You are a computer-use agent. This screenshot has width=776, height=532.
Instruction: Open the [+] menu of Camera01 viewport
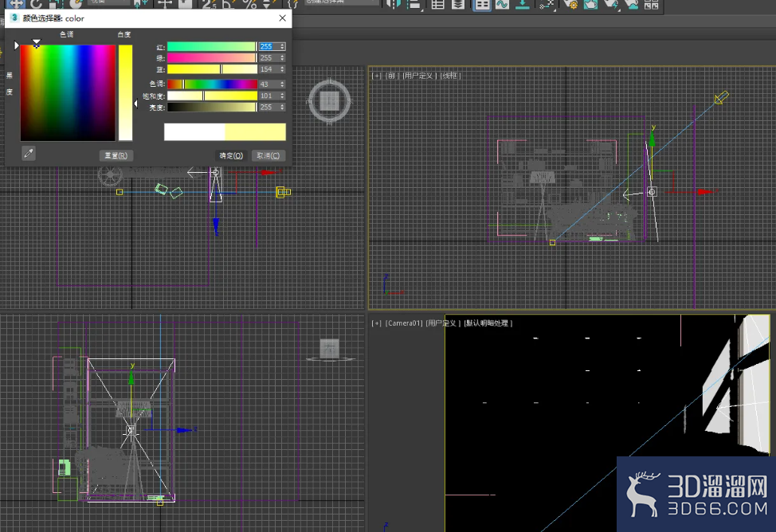377,323
